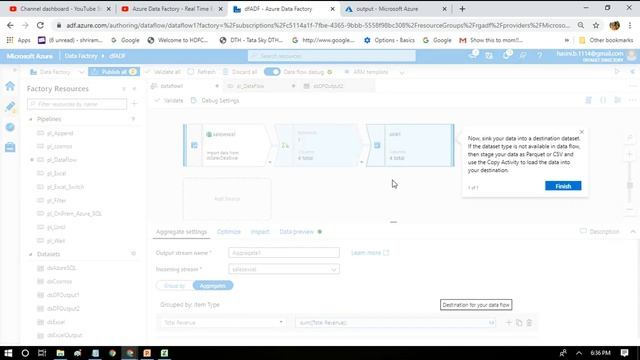This screenshot has height=360, width=640.
Task: Switch to the output - Microsoft Azure browser tab
Action: (387, 9)
